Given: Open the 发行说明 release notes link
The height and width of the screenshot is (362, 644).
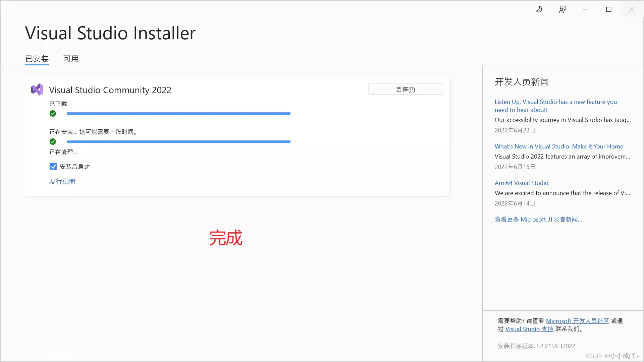Looking at the screenshot, I should 62,181.
